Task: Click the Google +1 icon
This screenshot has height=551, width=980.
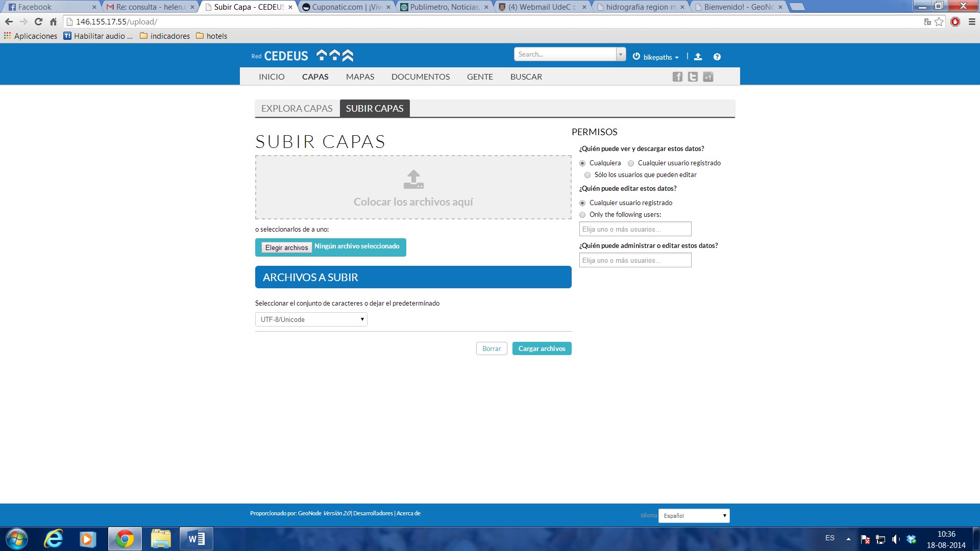Action: [708, 77]
